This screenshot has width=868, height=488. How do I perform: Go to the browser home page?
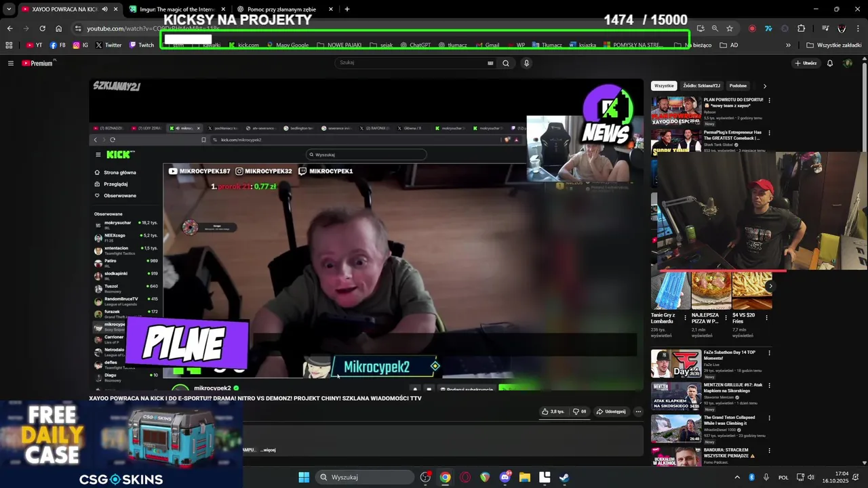coord(58,28)
